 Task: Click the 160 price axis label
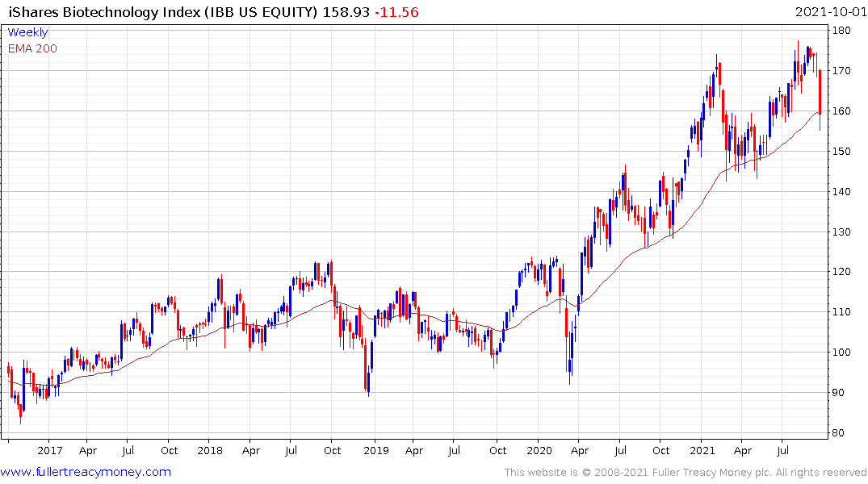(841, 111)
